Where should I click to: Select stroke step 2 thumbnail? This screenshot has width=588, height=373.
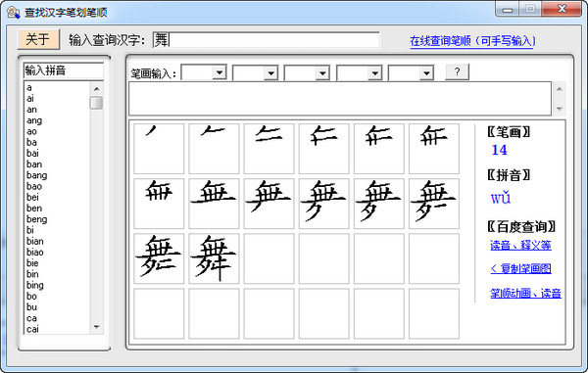click(214, 149)
